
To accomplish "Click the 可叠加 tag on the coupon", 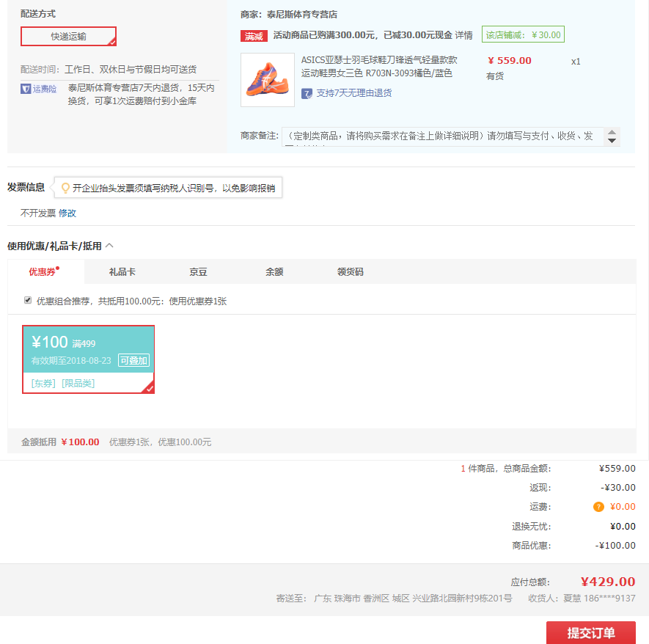I will pos(133,360).
